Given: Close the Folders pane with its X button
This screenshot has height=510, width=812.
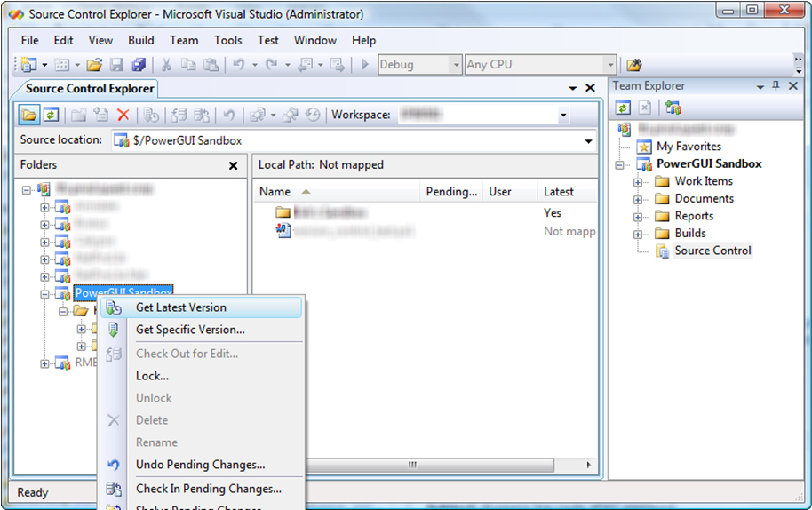Looking at the screenshot, I should (234, 166).
